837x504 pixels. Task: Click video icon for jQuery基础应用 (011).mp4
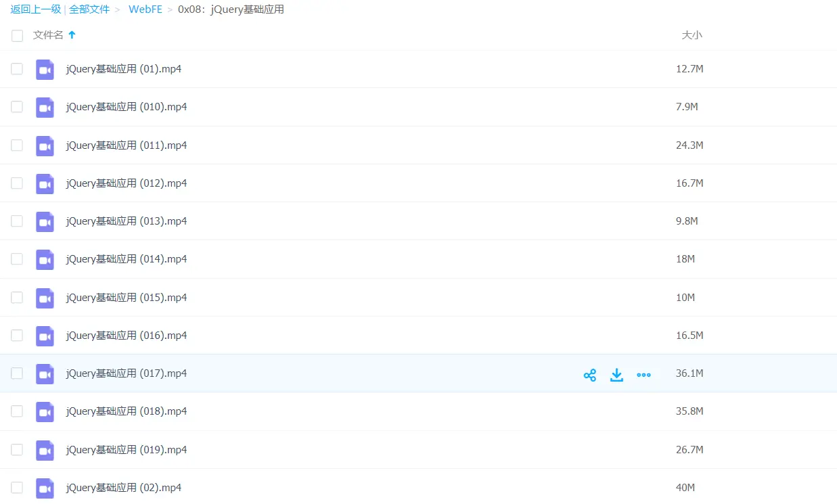[45, 145]
